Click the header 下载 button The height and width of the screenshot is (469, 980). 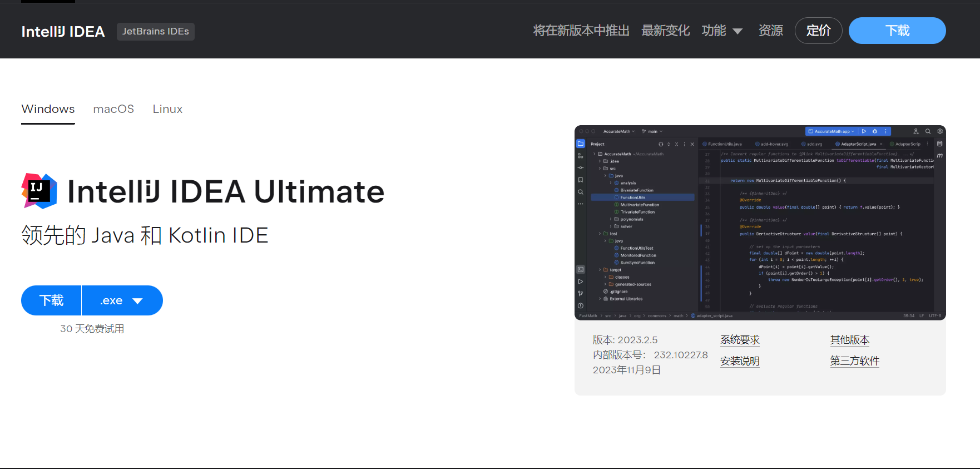pos(897,31)
